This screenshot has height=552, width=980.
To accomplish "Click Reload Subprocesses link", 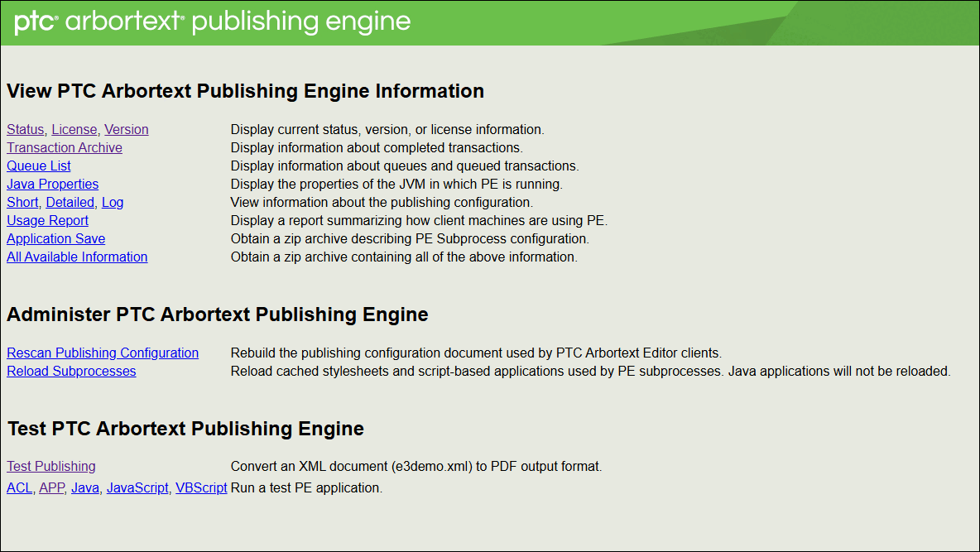I will coord(71,371).
